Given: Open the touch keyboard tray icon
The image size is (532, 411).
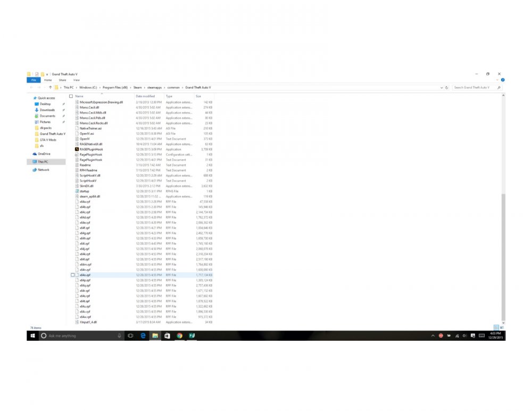Looking at the screenshot, I should [x=481, y=335].
